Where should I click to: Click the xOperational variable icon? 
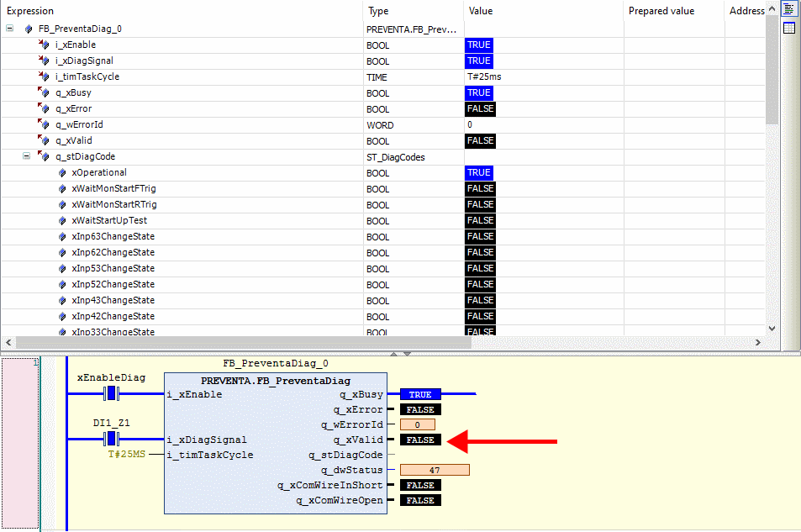click(x=62, y=172)
